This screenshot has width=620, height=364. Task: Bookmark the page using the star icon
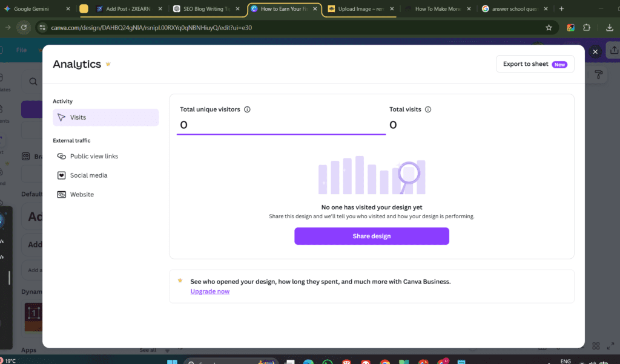tap(549, 27)
